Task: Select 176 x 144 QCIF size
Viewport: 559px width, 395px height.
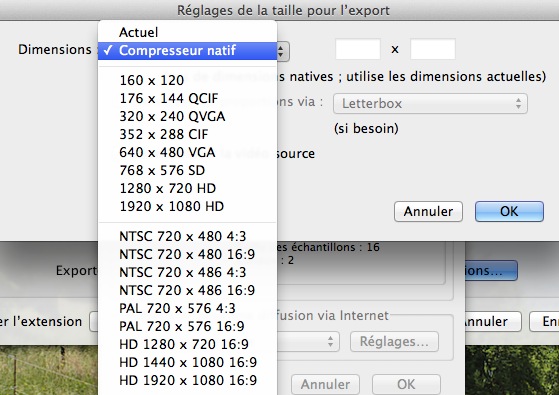Action: [188, 98]
